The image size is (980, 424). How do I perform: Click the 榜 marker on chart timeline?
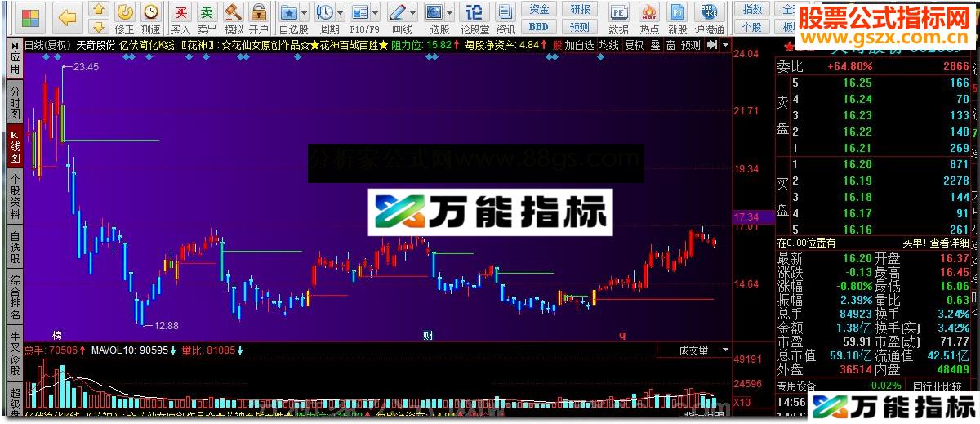[57, 336]
